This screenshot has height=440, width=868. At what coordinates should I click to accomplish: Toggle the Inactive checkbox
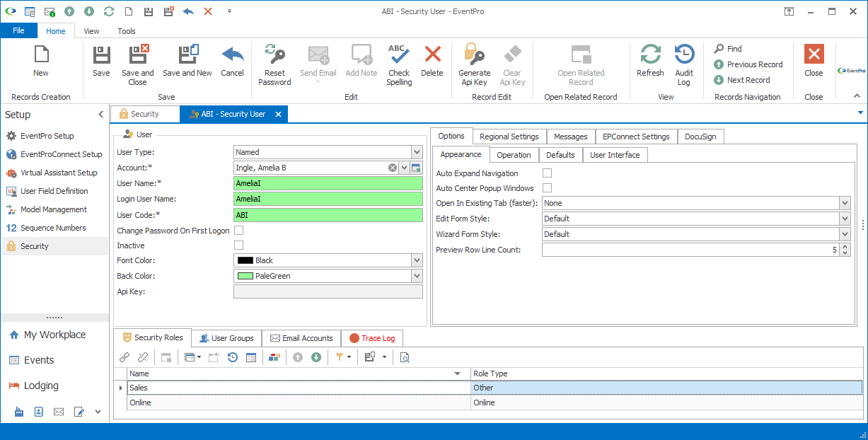coord(238,245)
